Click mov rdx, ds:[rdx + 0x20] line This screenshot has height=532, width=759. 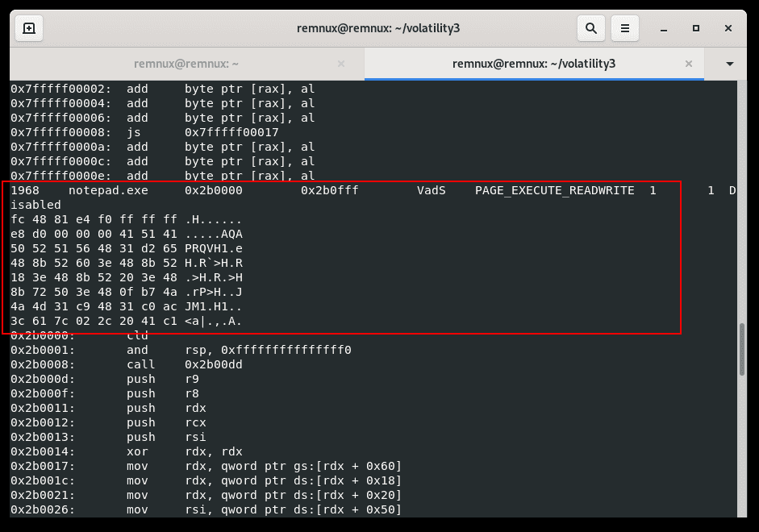(206, 495)
